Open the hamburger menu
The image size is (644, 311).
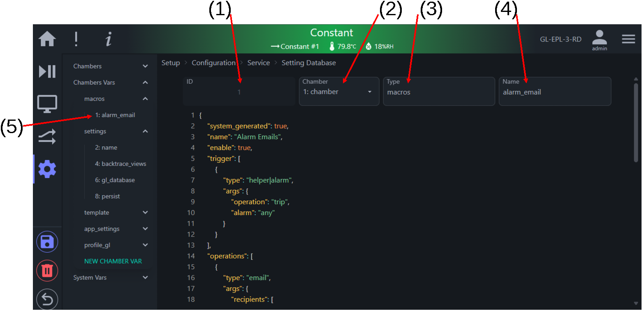pos(628,39)
